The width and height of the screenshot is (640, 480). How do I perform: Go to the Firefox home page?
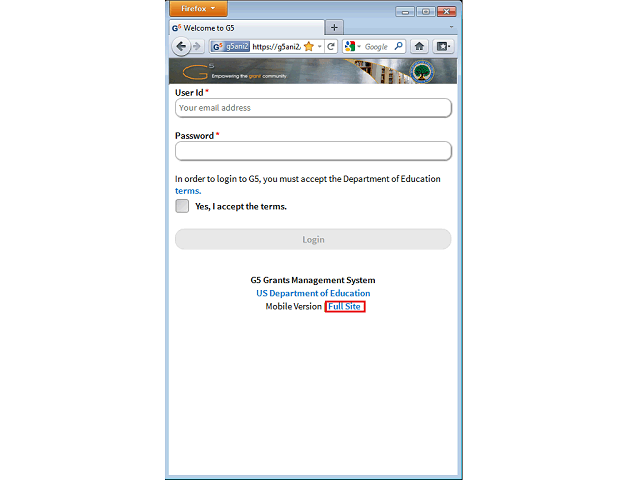click(x=419, y=46)
